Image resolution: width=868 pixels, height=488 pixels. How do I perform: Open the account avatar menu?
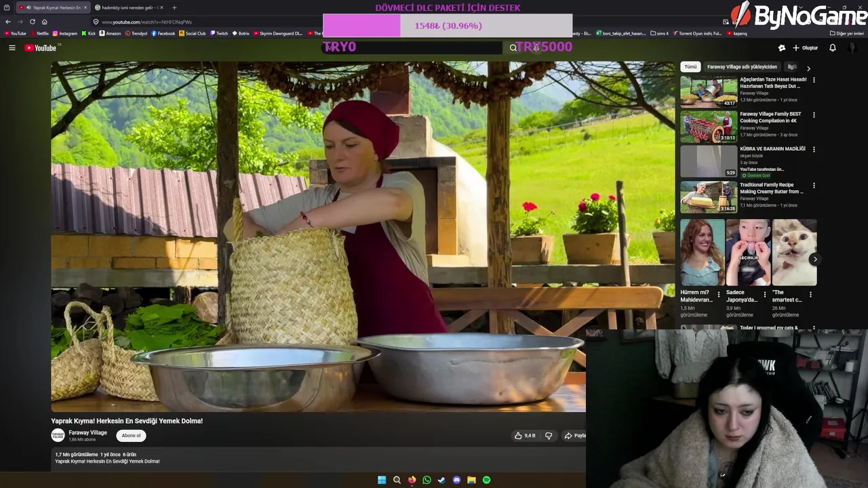pos(852,47)
